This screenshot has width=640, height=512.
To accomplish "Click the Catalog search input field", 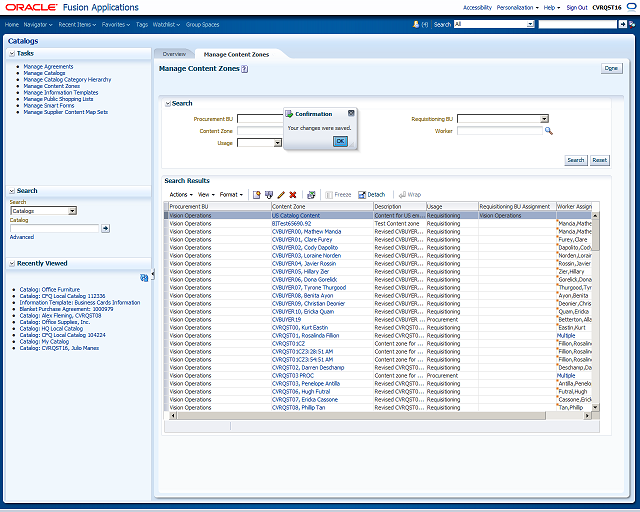I will tap(55, 228).
